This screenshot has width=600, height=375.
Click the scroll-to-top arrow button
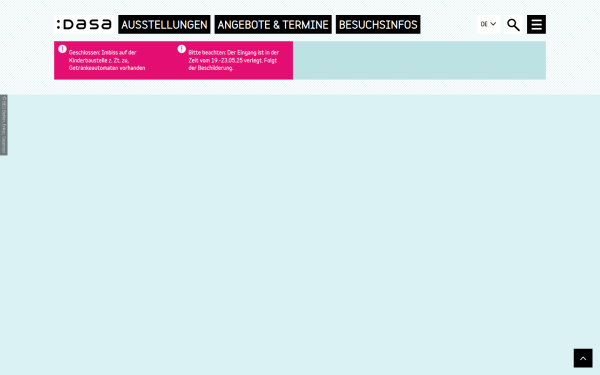583,358
